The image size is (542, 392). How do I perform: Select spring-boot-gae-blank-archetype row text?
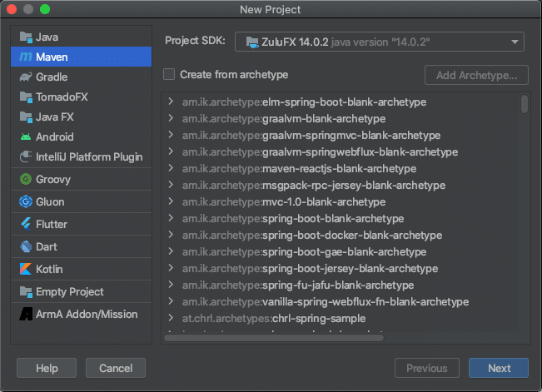[304, 251]
